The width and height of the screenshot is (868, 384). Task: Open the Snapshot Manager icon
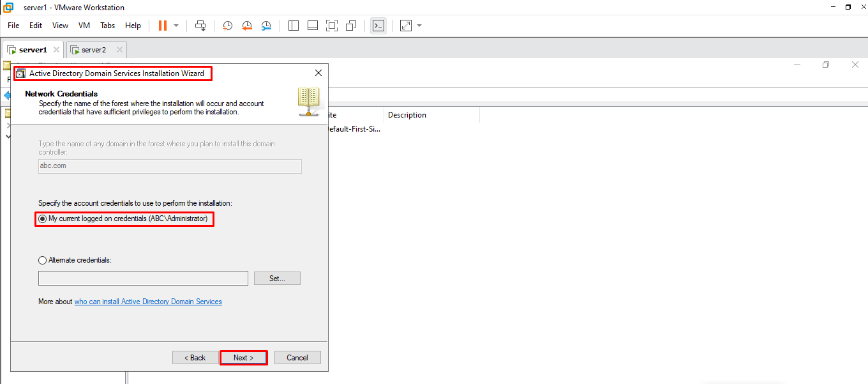click(x=266, y=26)
